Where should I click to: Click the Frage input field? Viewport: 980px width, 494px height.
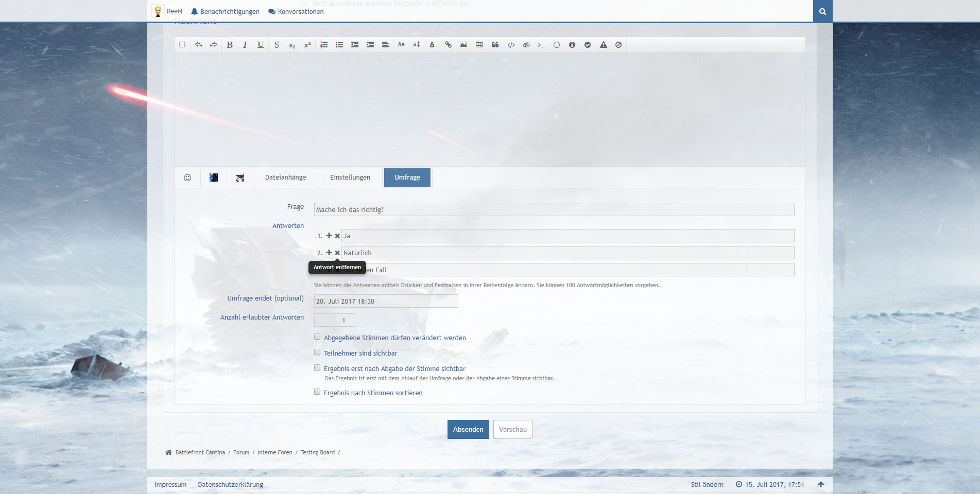click(554, 209)
